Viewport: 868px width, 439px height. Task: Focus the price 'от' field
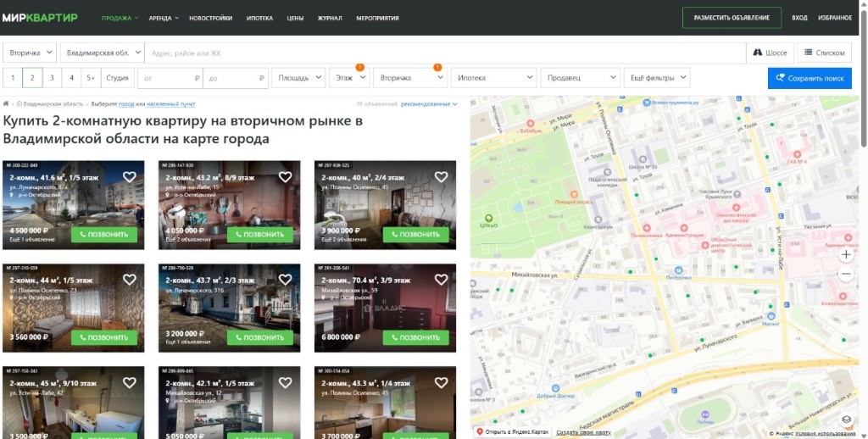(x=170, y=78)
